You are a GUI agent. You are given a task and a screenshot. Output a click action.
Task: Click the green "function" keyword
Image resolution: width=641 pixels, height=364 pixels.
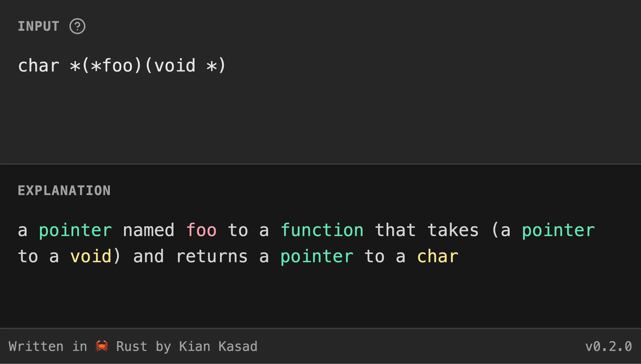tap(322, 230)
